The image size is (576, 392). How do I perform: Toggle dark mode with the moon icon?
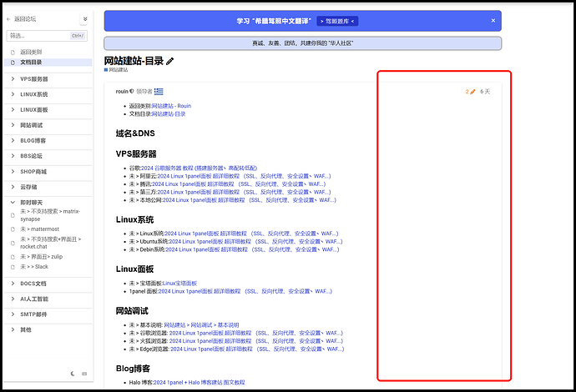pyautogui.click(x=73, y=374)
